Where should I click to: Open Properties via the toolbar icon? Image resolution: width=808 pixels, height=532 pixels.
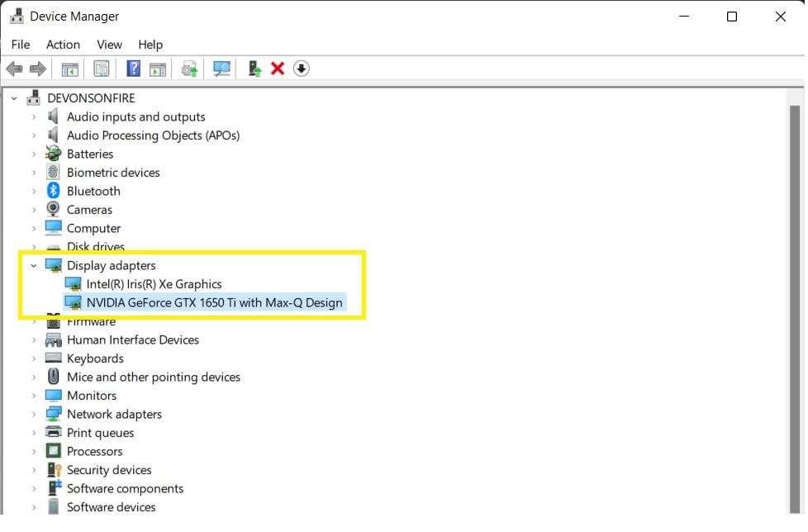pyautogui.click(x=101, y=69)
